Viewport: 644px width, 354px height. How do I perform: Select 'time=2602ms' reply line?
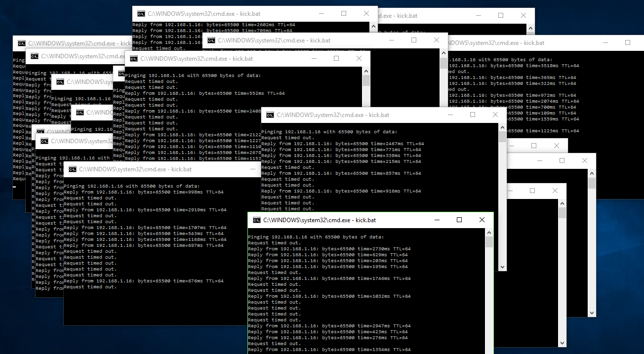(214, 25)
